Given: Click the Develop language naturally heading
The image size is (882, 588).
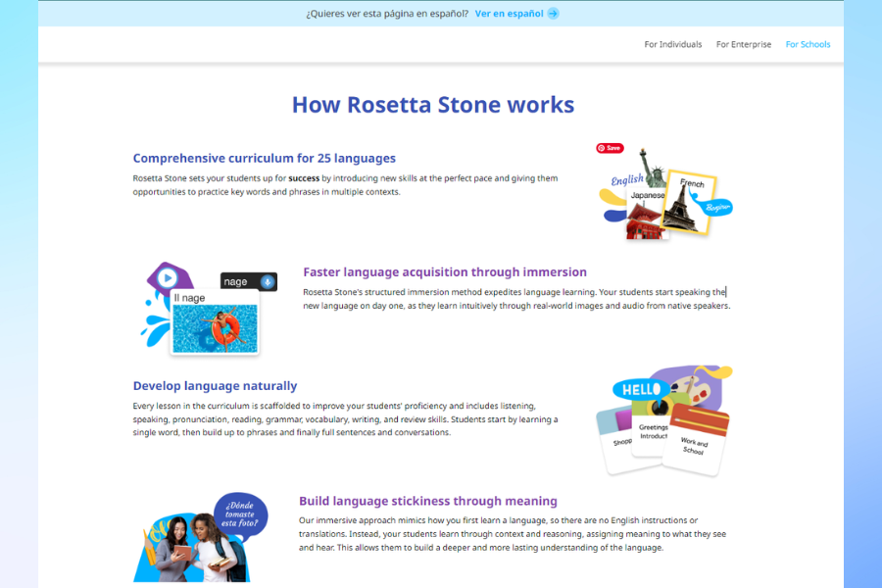Looking at the screenshot, I should pyautogui.click(x=215, y=386).
